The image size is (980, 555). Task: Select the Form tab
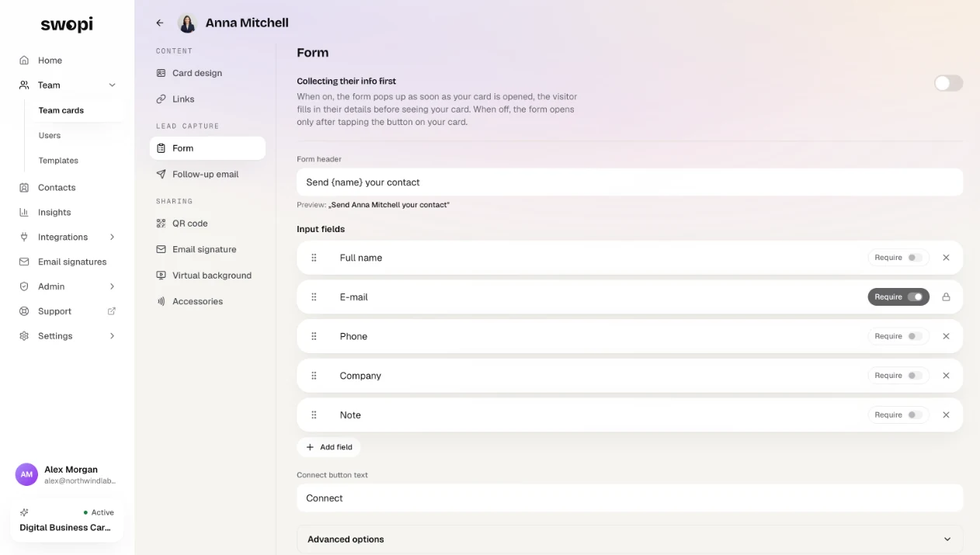click(207, 148)
